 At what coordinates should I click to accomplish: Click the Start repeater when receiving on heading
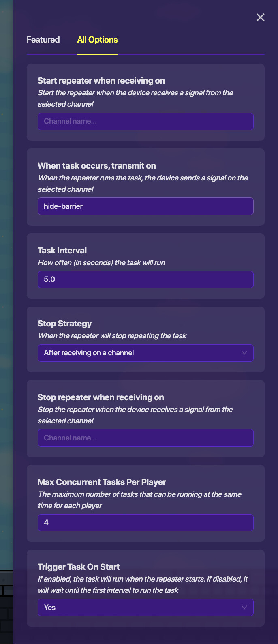pyautogui.click(x=101, y=81)
